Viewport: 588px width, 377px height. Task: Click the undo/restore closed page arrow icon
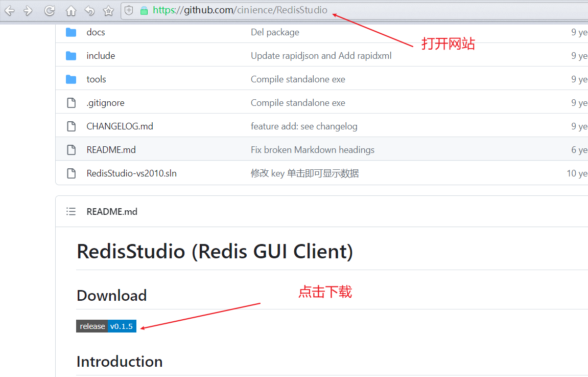[89, 11]
